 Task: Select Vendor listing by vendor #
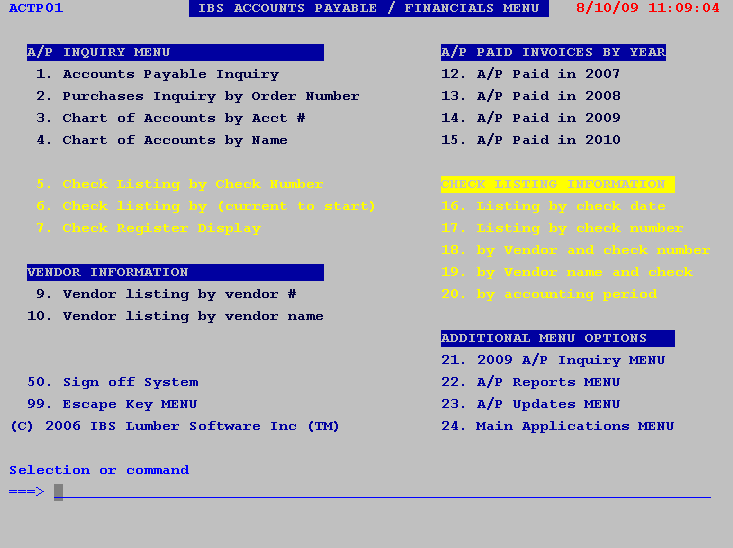(166, 294)
